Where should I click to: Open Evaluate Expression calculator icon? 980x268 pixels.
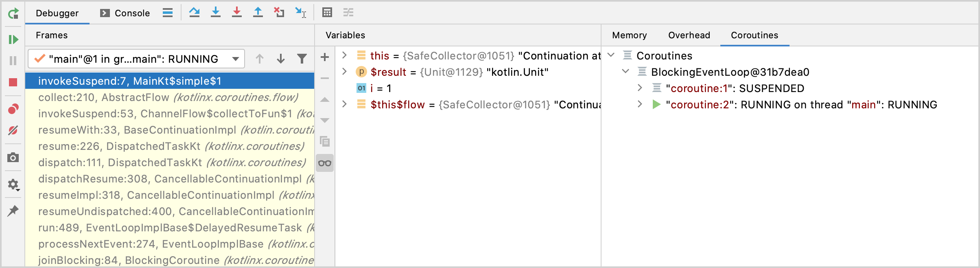327,12
